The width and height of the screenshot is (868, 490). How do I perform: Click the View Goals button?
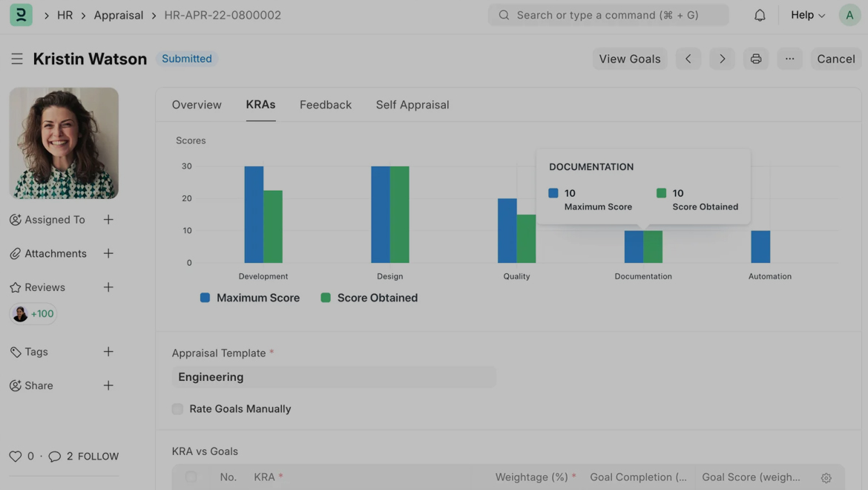tap(629, 59)
